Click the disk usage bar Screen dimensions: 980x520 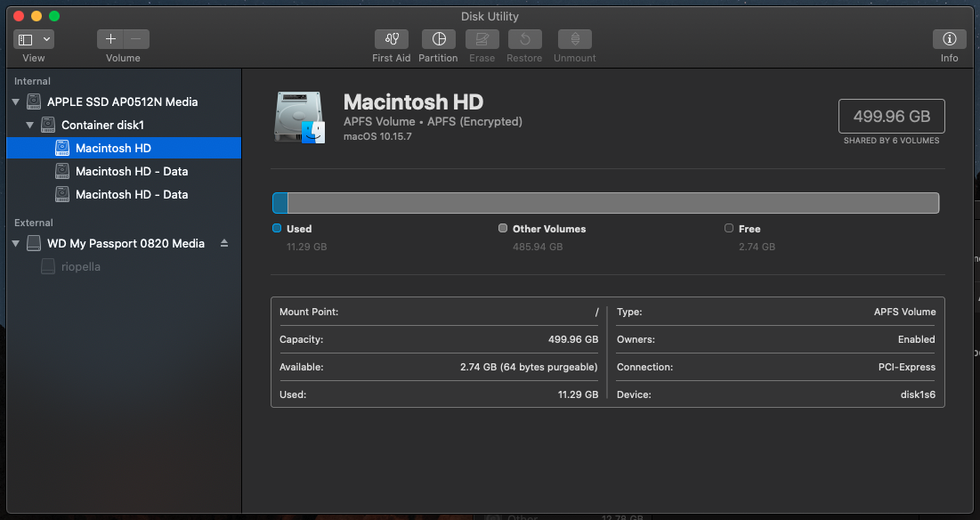(x=605, y=203)
